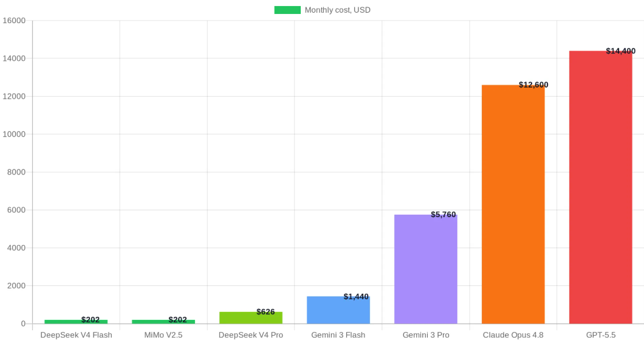Click the $202 label above MiMo V2.5
This screenshot has height=343, width=644.
178,319
